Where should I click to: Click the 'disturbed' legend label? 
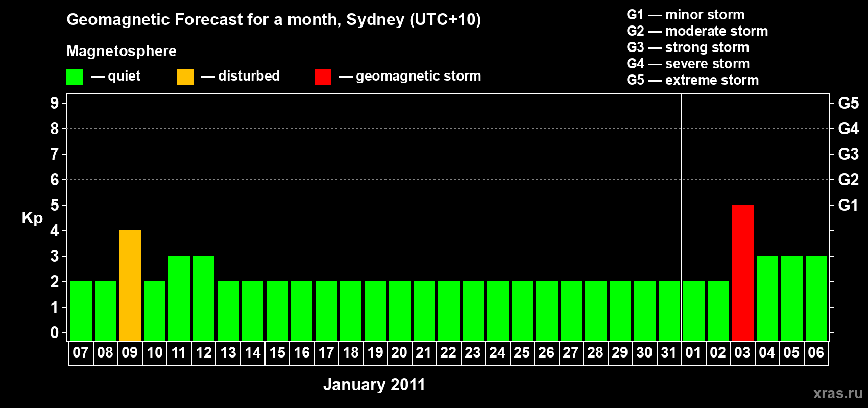(249, 76)
